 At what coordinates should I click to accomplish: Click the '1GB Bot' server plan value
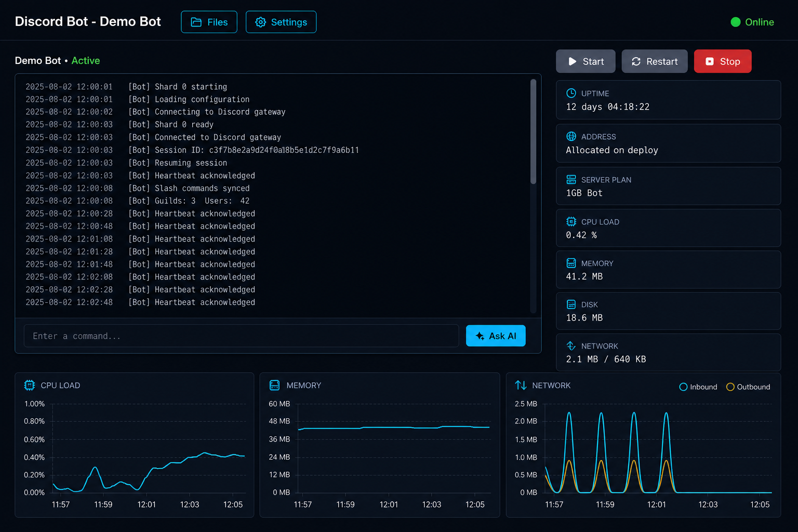[584, 193]
